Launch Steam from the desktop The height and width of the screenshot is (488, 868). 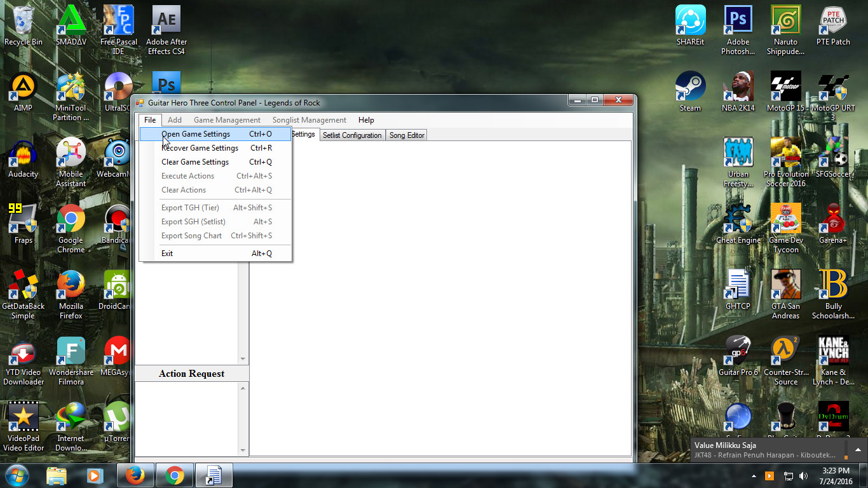click(691, 92)
